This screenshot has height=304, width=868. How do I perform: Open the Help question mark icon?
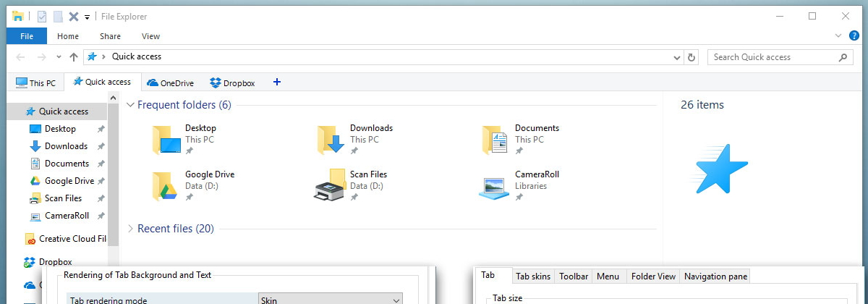point(854,35)
